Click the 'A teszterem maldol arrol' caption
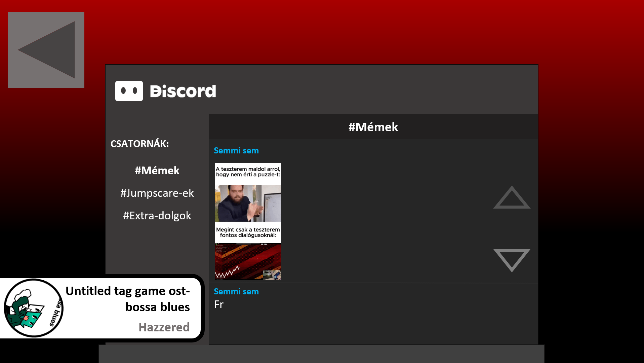Screen dimensions: 644x363 pos(248,172)
